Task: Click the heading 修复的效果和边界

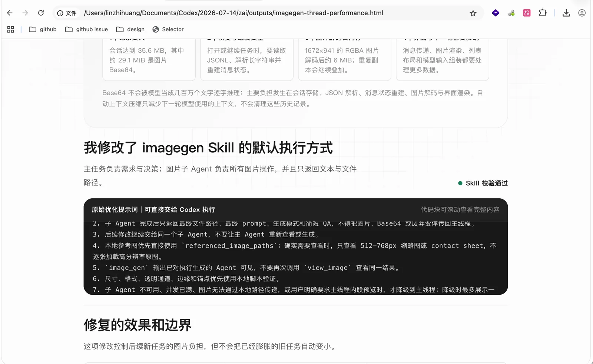Action: pyautogui.click(x=138, y=325)
